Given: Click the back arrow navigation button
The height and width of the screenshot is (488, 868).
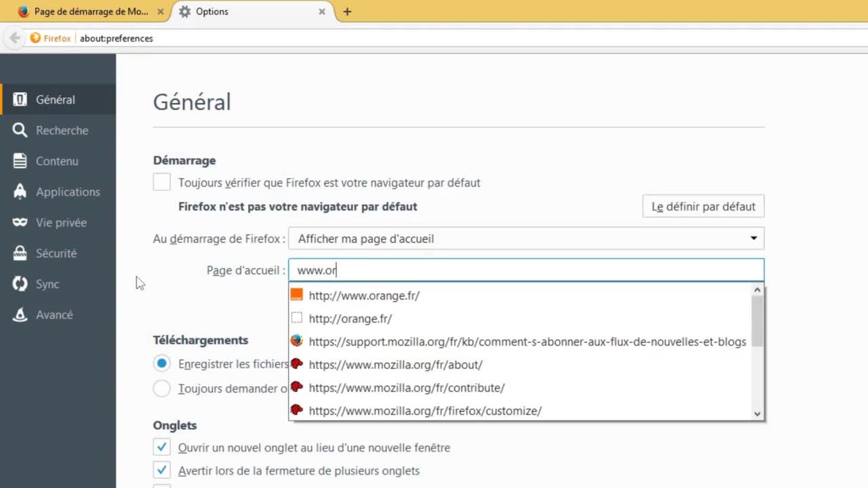Looking at the screenshot, I should click(x=15, y=38).
